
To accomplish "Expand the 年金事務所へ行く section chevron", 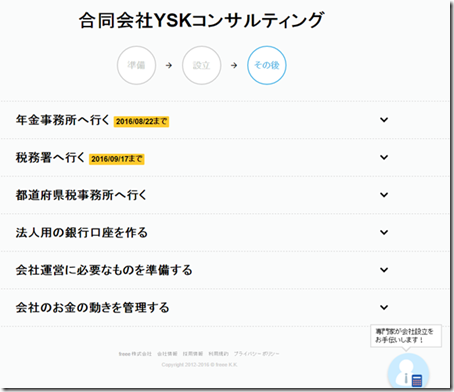I will [x=384, y=120].
